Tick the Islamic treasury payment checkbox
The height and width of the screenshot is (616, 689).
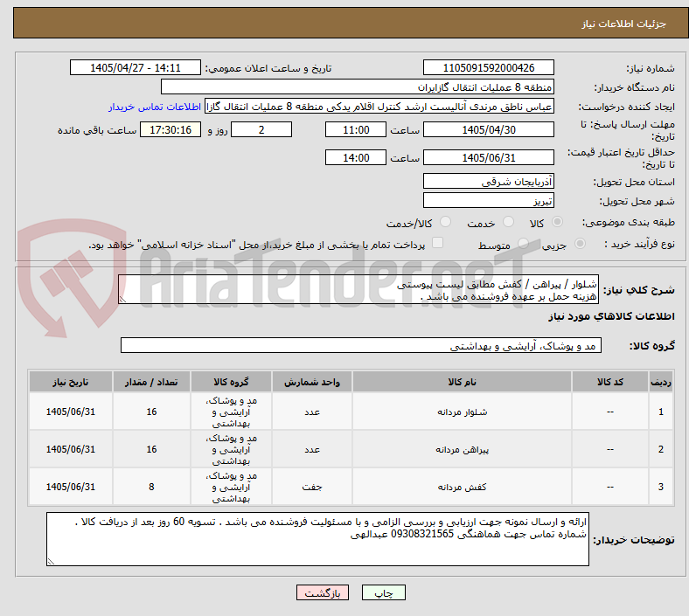tap(438, 243)
